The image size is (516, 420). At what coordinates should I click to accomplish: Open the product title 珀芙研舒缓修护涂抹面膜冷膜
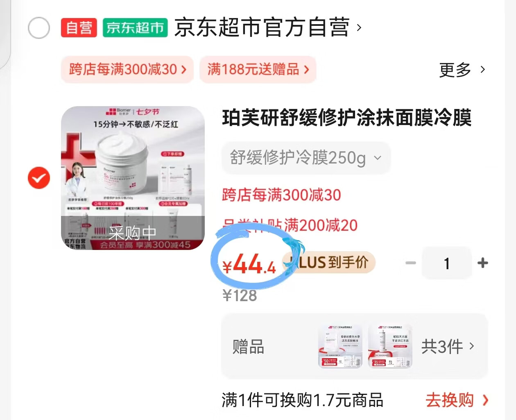pyautogui.click(x=347, y=118)
